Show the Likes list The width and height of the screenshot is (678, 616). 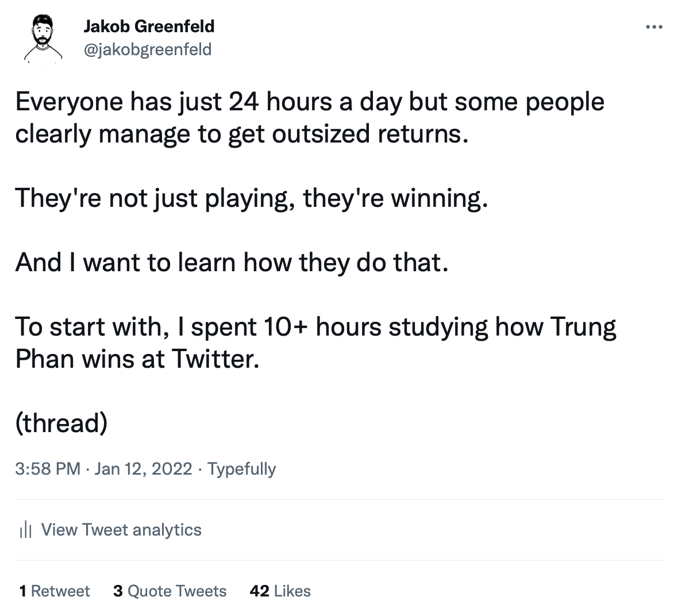click(292, 591)
